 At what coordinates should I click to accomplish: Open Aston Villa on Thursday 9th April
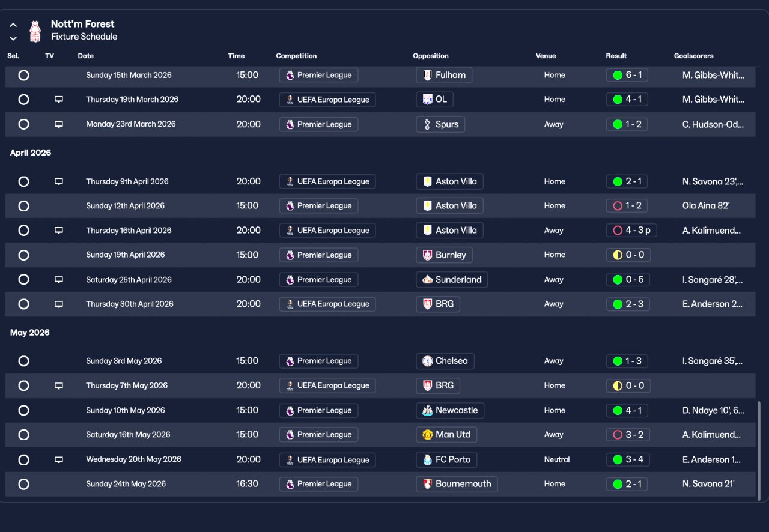coord(449,181)
